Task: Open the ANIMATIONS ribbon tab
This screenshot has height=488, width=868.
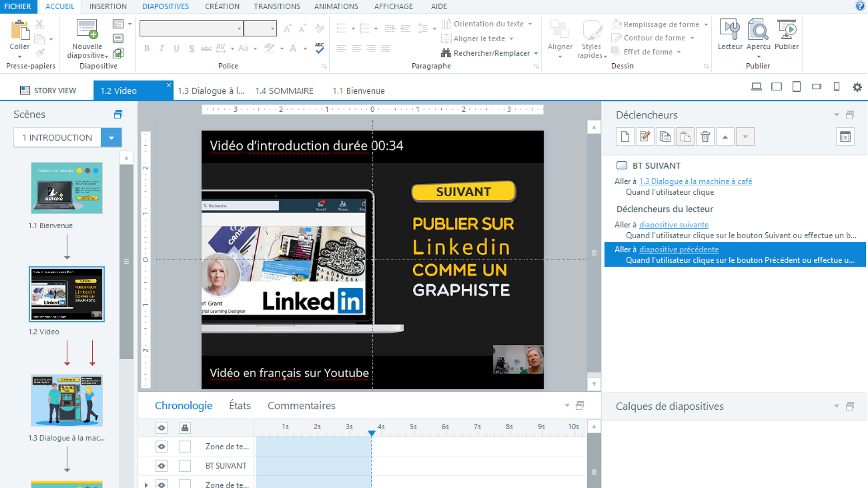Action: coord(336,6)
